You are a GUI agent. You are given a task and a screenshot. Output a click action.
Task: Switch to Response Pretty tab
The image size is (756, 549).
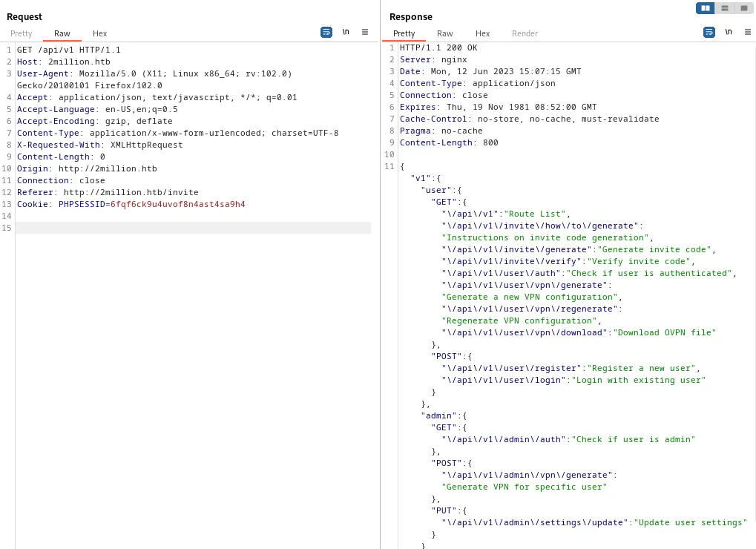(404, 33)
